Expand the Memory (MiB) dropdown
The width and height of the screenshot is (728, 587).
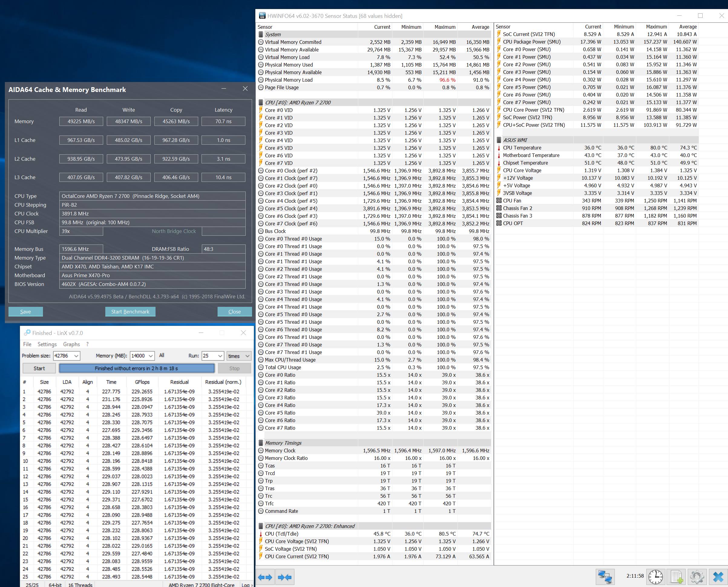tap(151, 356)
